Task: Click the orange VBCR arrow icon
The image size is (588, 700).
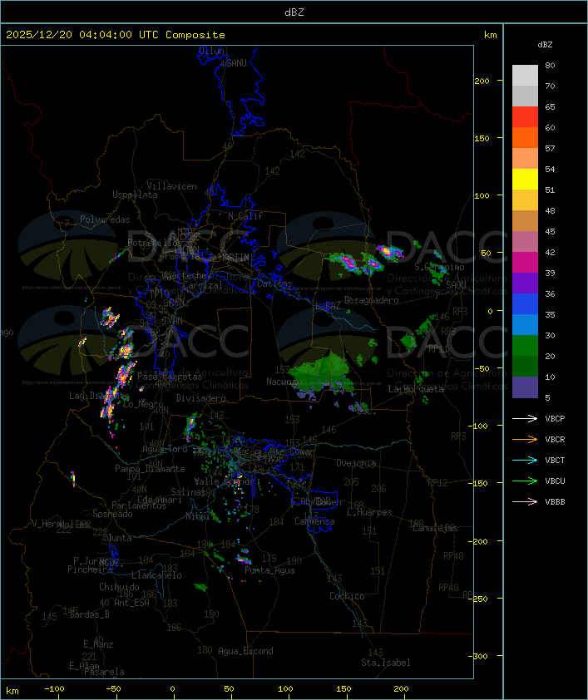Action: tap(525, 439)
